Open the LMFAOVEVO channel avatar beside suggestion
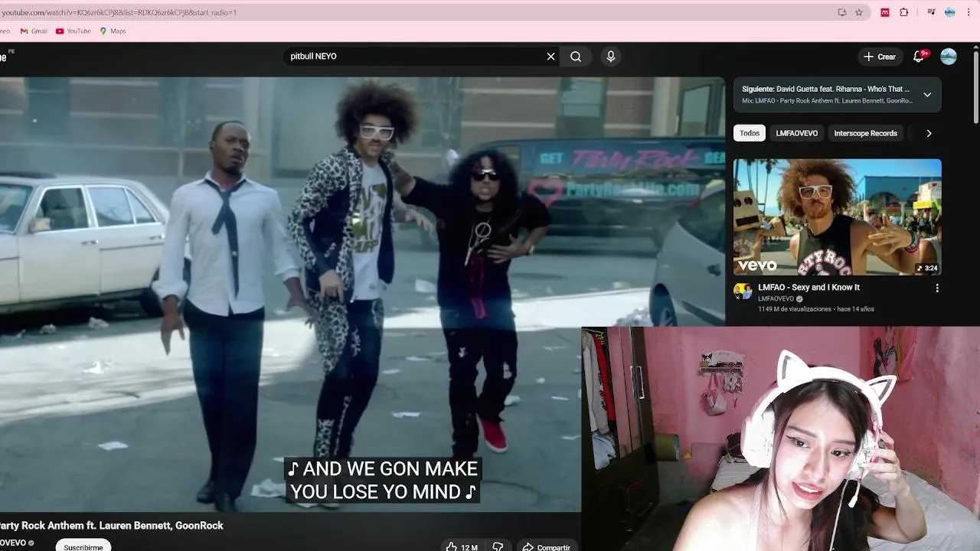This screenshot has width=980, height=551. 743,291
